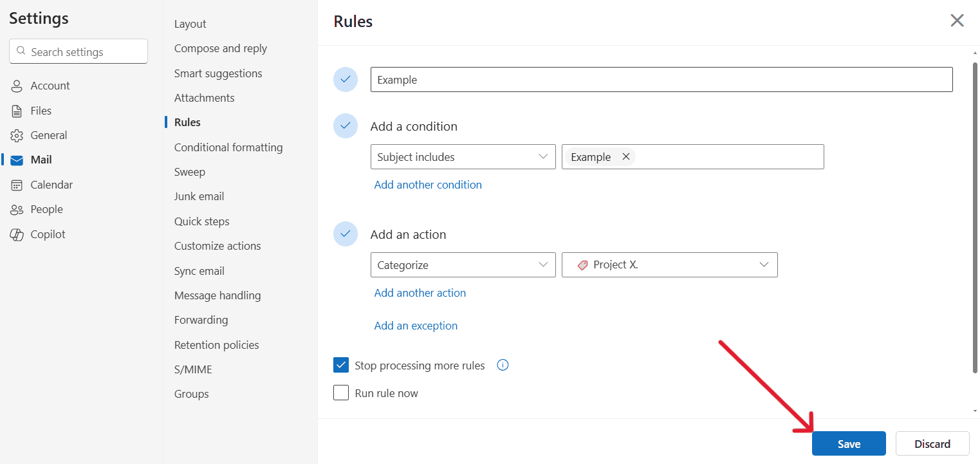Open the Junk email settings
This screenshot has width=980, height=464.
pos(199,196)
